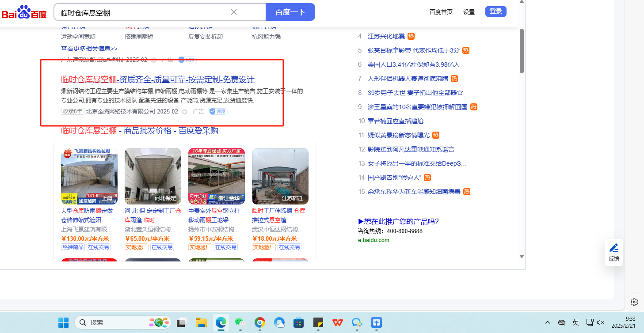
Task: Open Google Chrome from the taskbar
Action: tap(260, 322)
